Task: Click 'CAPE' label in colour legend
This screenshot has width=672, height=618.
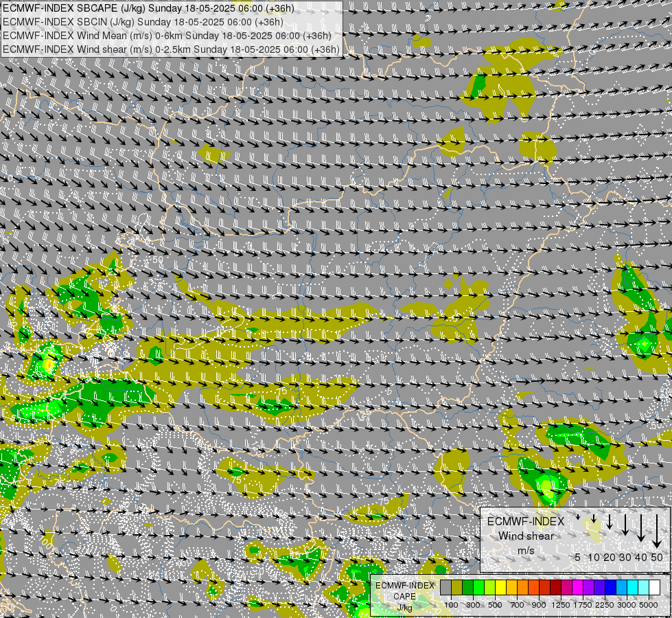Action: pos(404,597)
